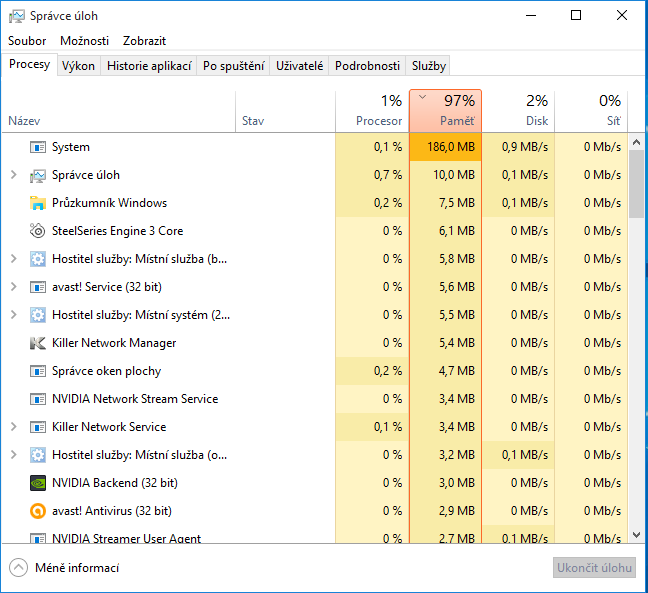Screen dimensions: 648x593
Task: Open the Soubor menu
Action: click(27, 41)
